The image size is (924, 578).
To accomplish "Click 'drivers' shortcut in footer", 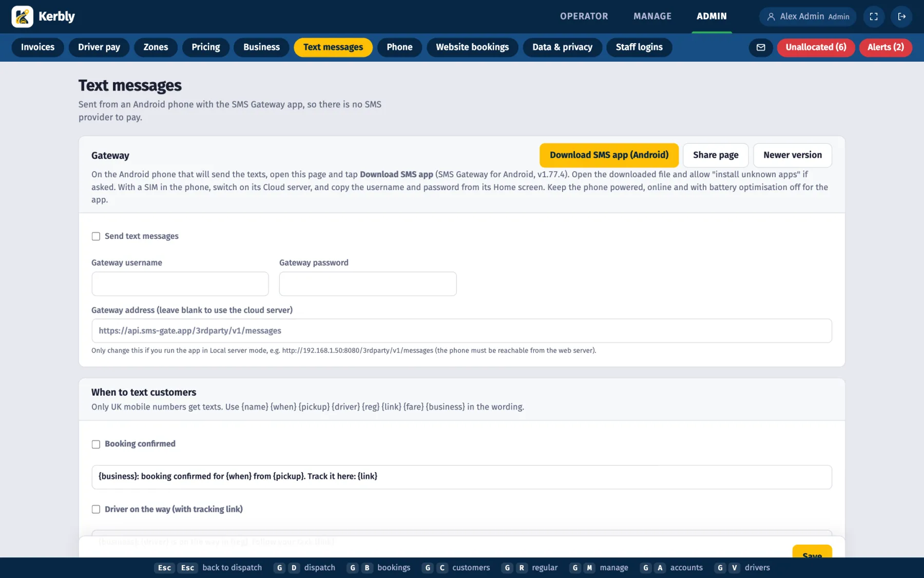I will point(757,568).
